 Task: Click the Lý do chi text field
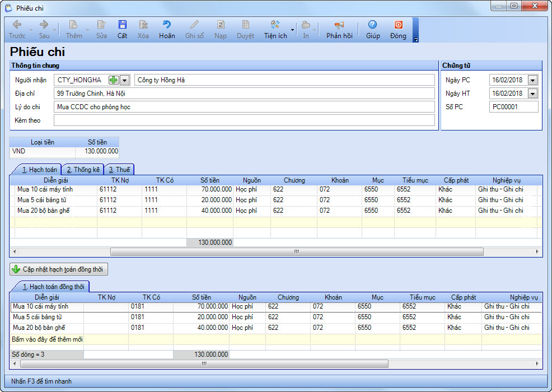click(244, 107)
